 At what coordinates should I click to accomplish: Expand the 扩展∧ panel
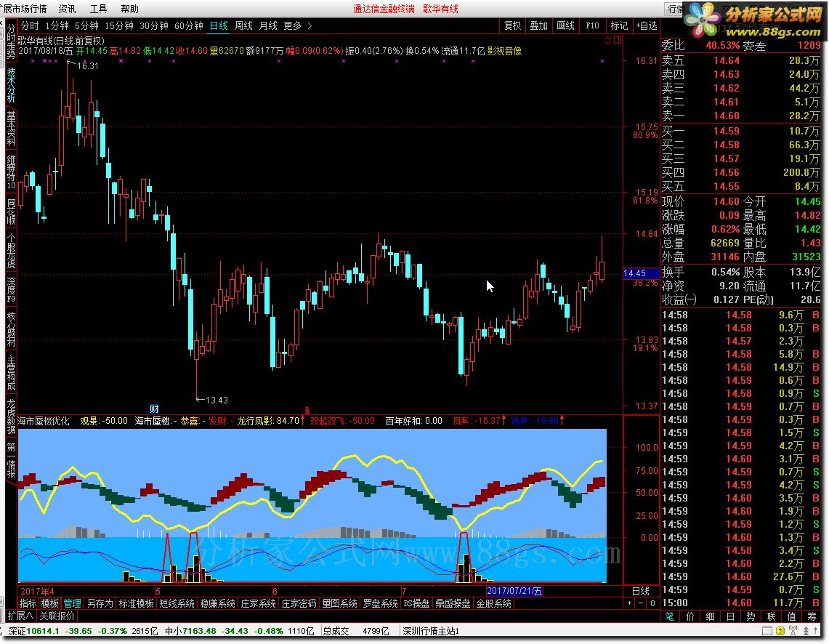pyautogui.click(x=20, y=616)
